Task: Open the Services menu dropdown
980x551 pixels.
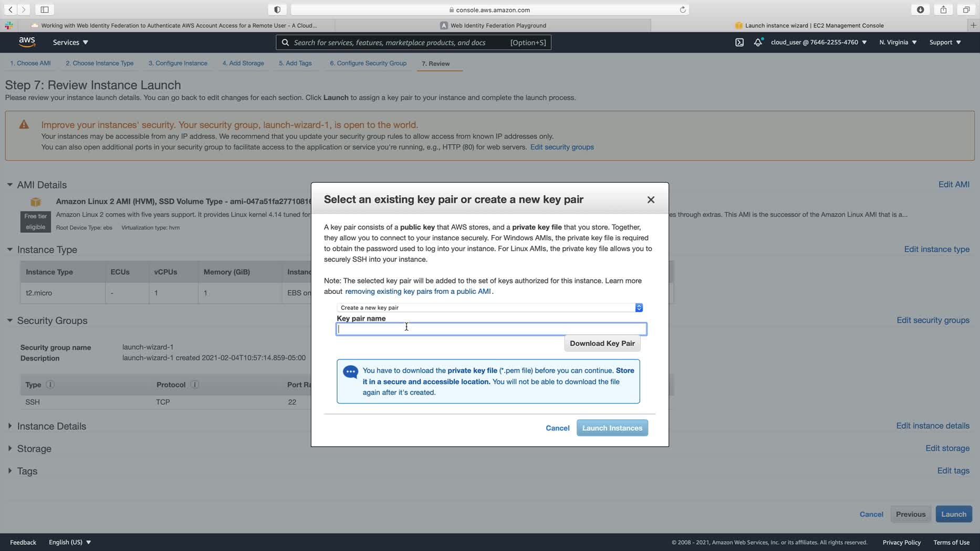Action: click(70, 43)
